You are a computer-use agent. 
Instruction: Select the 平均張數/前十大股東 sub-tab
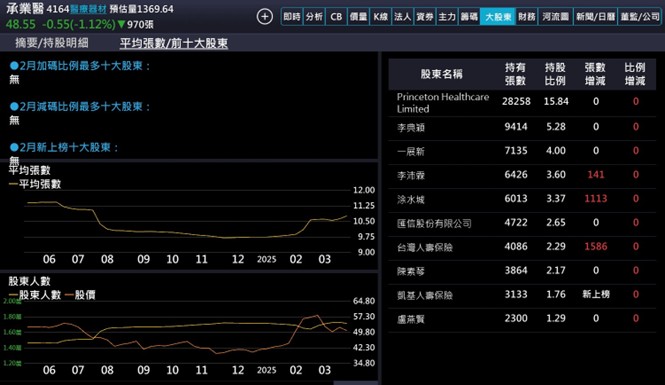tap(174, 43)
